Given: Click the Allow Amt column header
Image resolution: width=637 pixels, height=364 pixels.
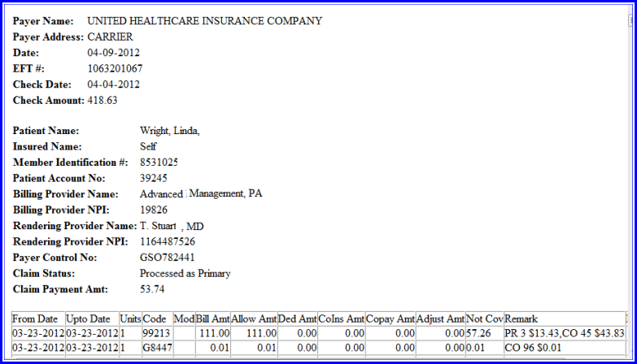Looking at the screenshot, I should point(254,319).
